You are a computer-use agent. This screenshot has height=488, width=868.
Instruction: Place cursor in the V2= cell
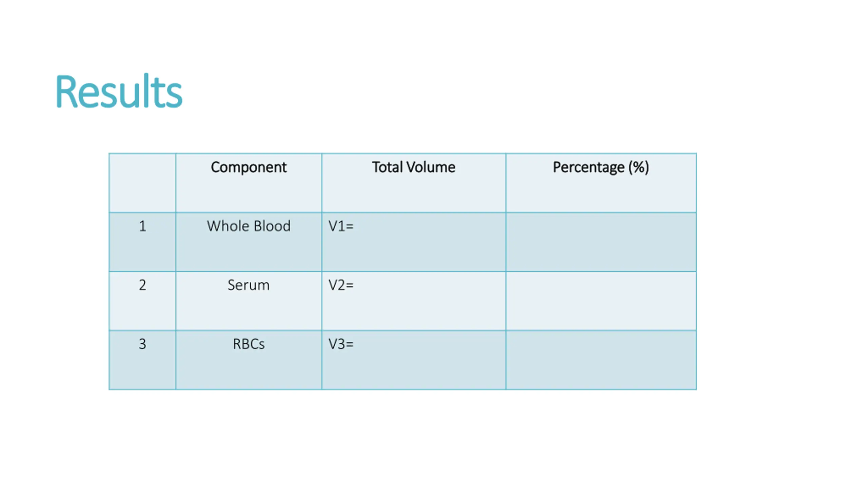click(x=413, y=301)
